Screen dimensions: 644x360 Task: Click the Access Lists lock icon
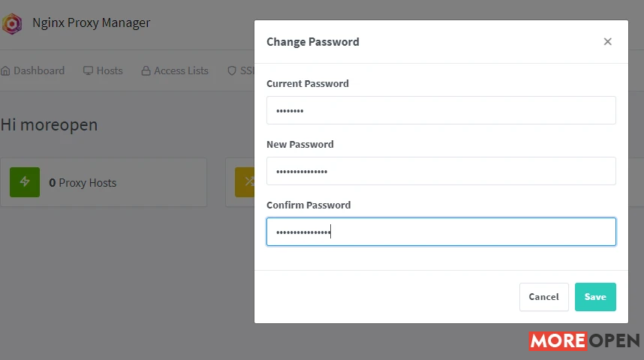146,70
